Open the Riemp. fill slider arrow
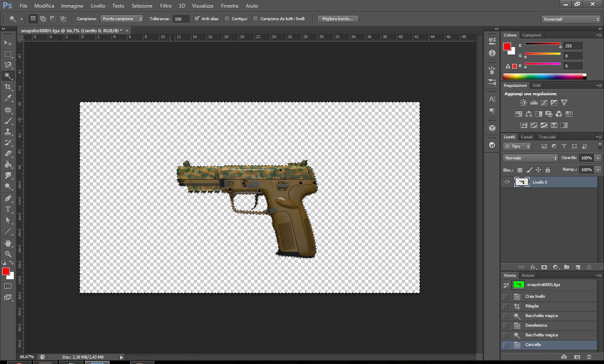 (598, 170)
